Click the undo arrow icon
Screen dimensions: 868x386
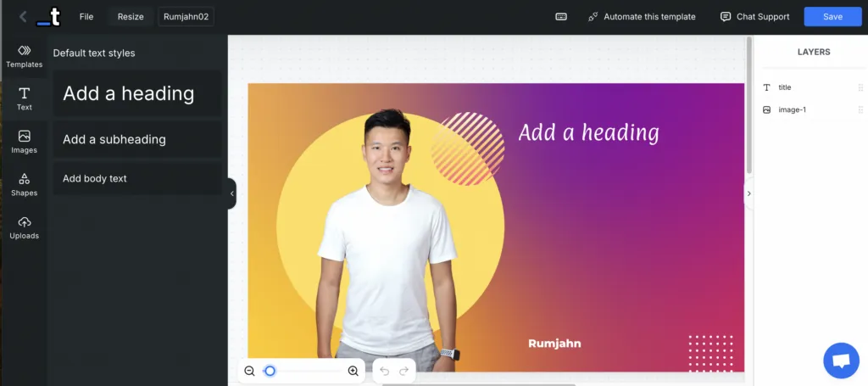(384, 371)
